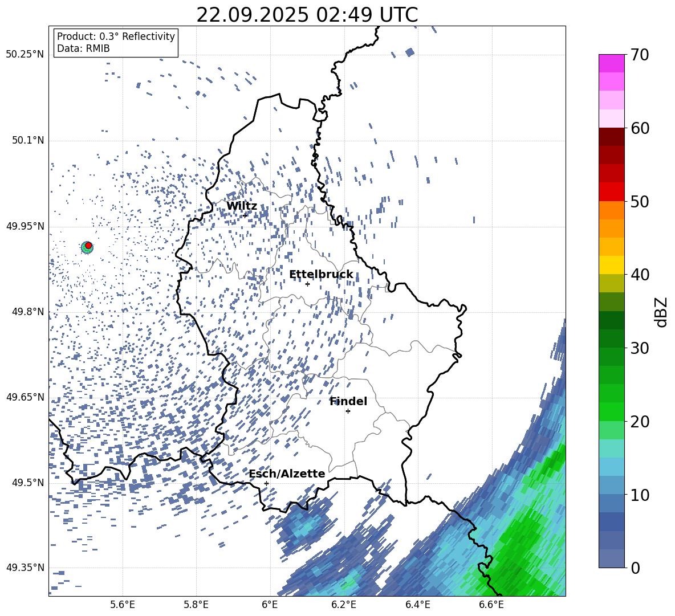Click the 0 colorbar tick label
Viewport: 675px width, 616px height.
tap(635, 568)
